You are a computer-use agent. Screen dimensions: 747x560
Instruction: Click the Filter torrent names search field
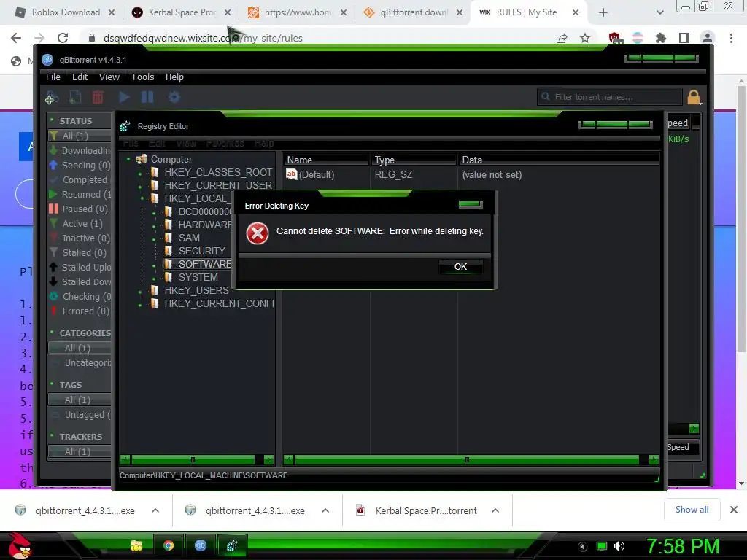pyautogui.click(x=610, y=97)
